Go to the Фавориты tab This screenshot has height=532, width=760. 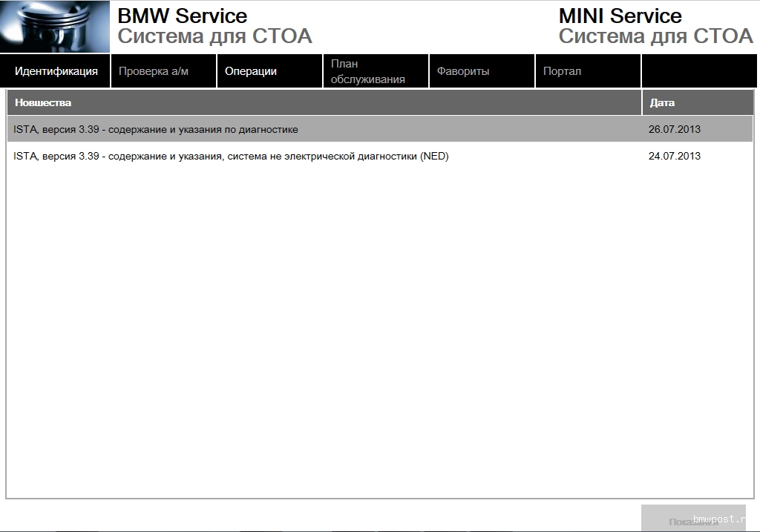(481, 71)
